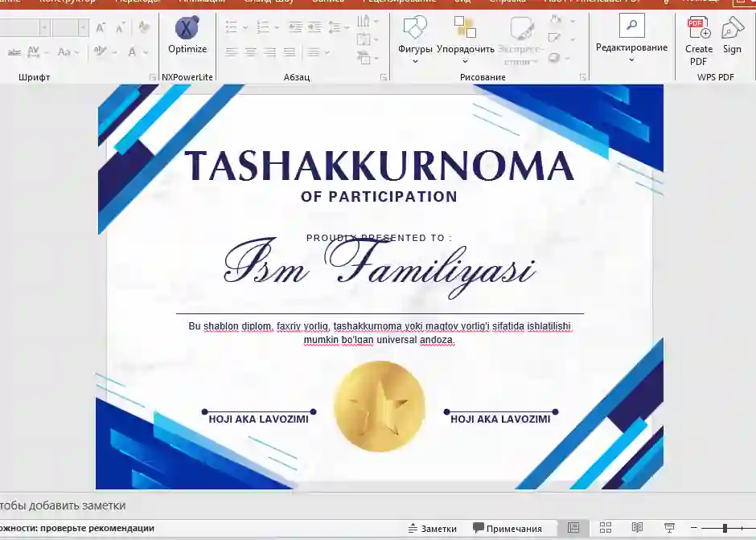Click the bulleted list icon

pos(232,27)
